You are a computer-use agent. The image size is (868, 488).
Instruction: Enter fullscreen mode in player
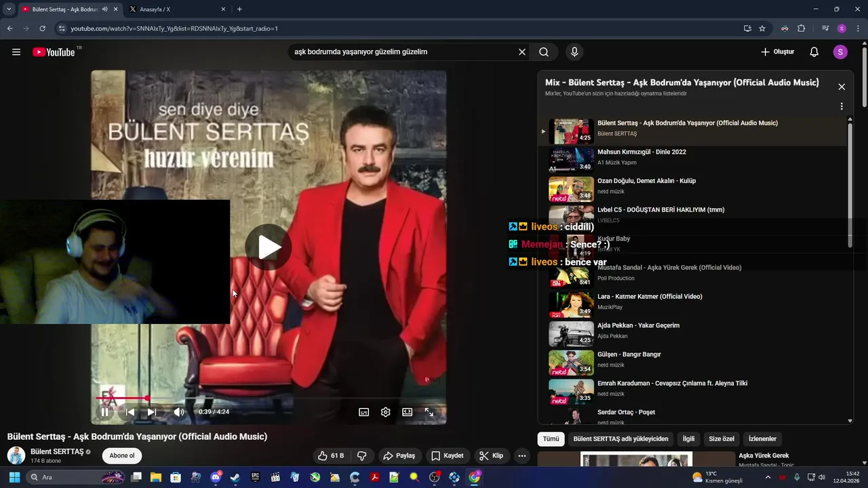[429, 412]
